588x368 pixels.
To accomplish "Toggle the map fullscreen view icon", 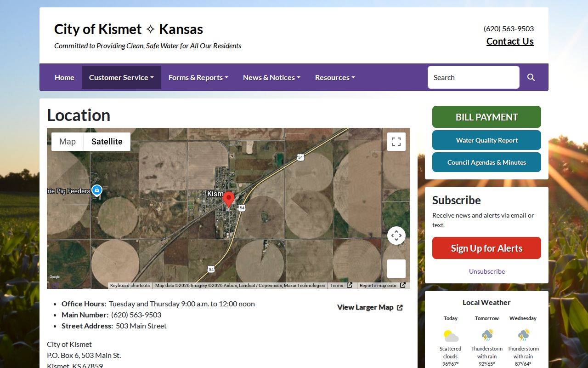I will pyautogui.click(x=396, y=142).
